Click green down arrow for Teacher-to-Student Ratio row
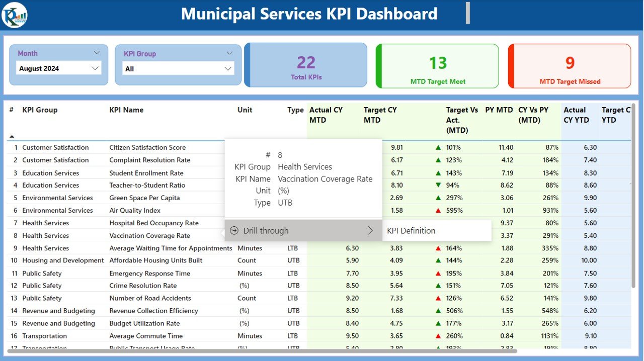 (x=438, y=185)
